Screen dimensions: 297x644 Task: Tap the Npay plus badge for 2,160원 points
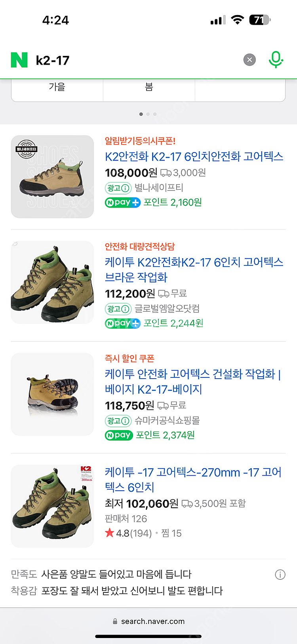(x=123, y=202)
